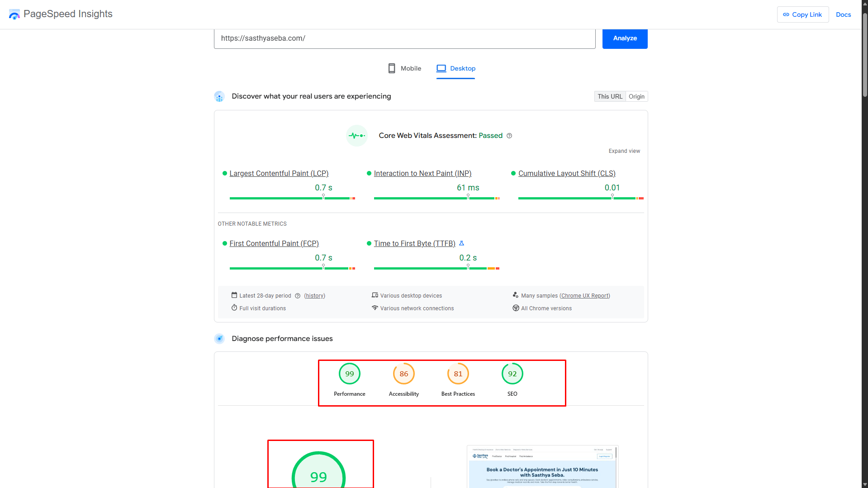Image resolution: width=868 pixels, height=488 pixels.
Task: Click the website screenshot thumbnail
Action: (543, 466)
